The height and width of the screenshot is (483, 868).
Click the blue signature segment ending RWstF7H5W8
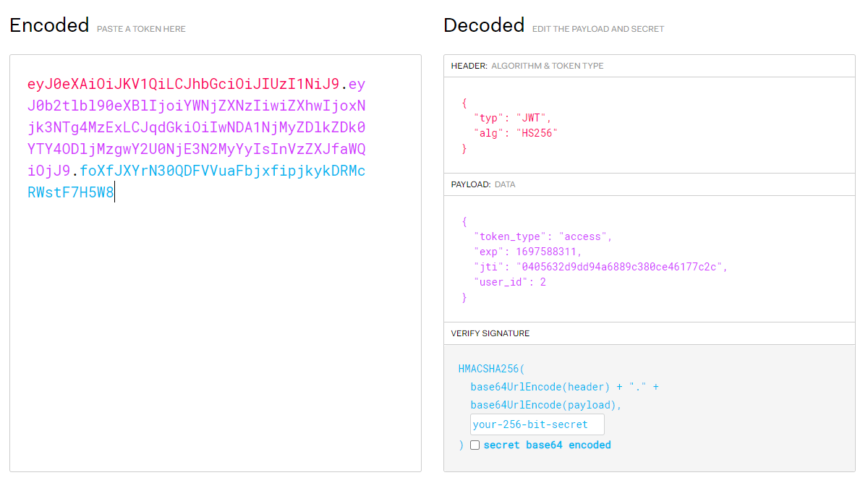coord(71,193)
